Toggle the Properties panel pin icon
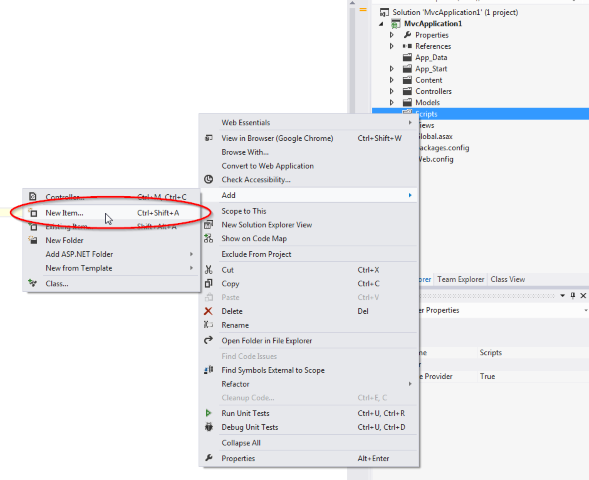589x480 pixels. click(573, 296)
